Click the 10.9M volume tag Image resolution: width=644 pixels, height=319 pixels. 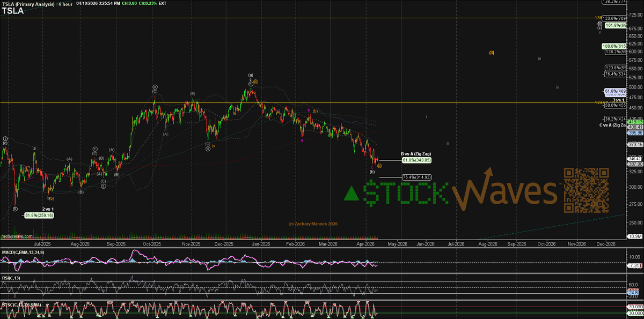635,236
